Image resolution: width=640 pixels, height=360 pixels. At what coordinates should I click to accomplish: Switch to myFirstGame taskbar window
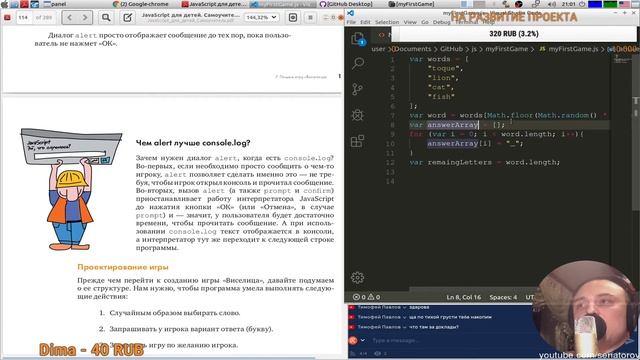point(411,4)
